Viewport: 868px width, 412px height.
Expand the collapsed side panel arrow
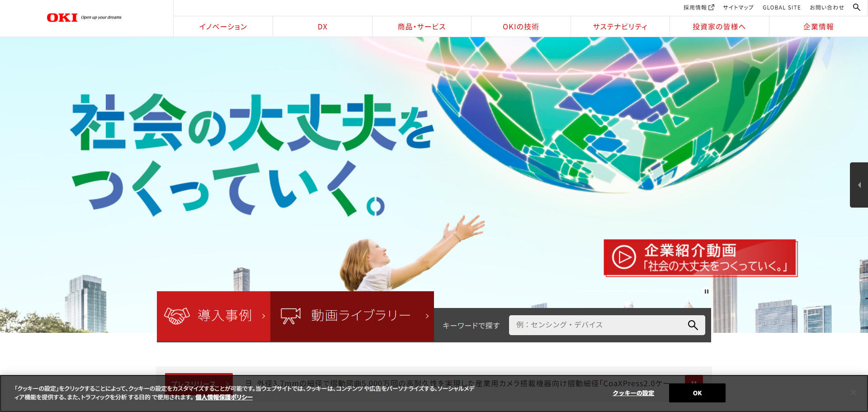click(x=859, y=185)
